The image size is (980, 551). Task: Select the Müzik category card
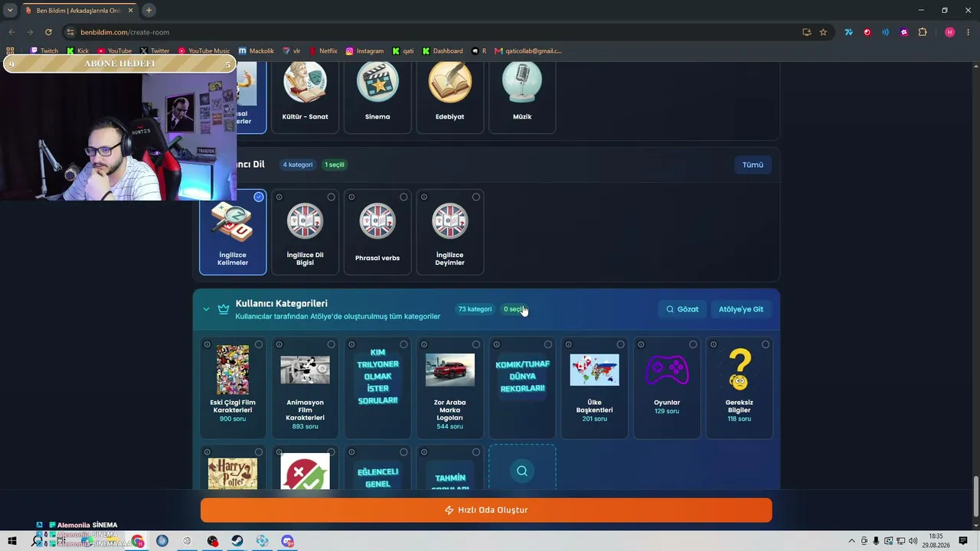522,96
